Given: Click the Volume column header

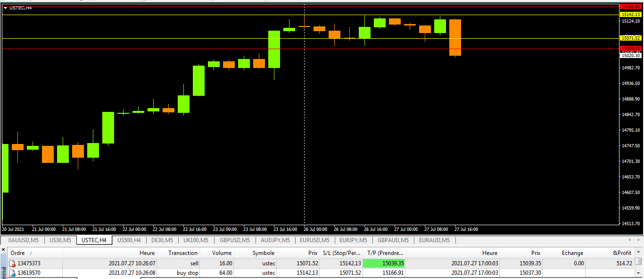Looking at the screenshot, I should pyautogui.click(x=222, y=253).
